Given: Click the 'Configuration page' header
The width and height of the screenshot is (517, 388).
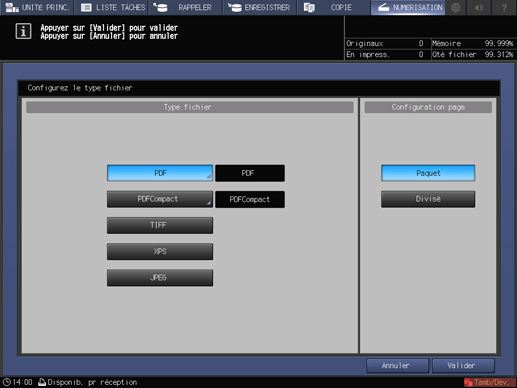Looking at the screenshot, I should (428, 107).
